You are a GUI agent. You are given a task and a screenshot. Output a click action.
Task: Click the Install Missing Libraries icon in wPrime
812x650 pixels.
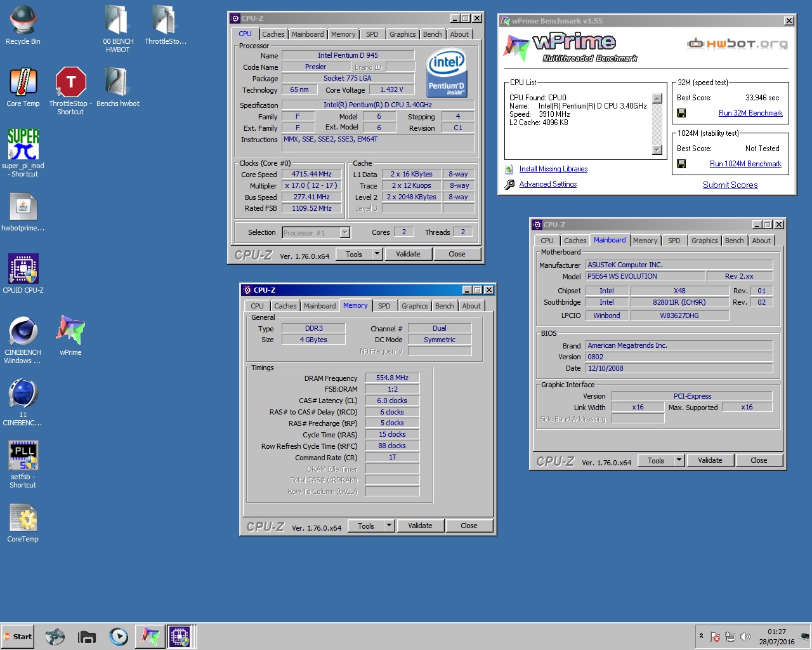coord(509,169)
